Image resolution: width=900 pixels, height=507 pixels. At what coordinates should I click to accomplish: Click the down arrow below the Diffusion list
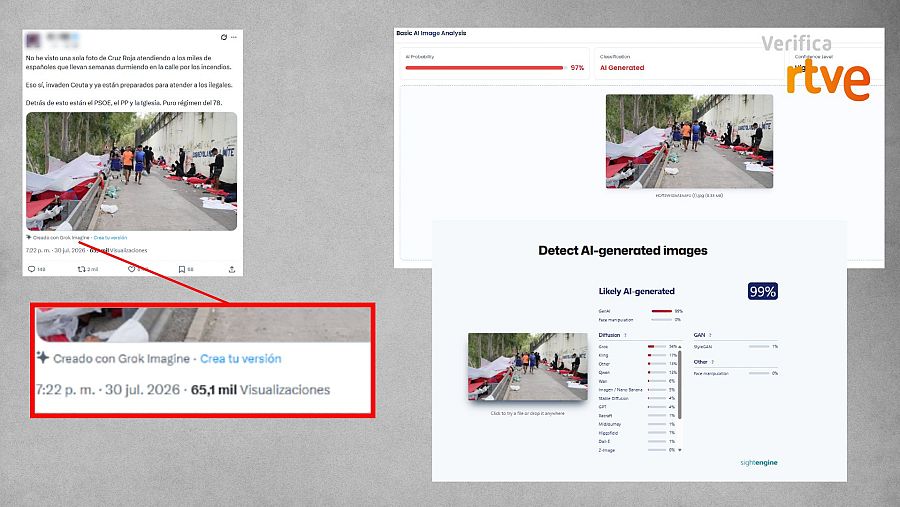pyautogui.click(x=680, y=450)
